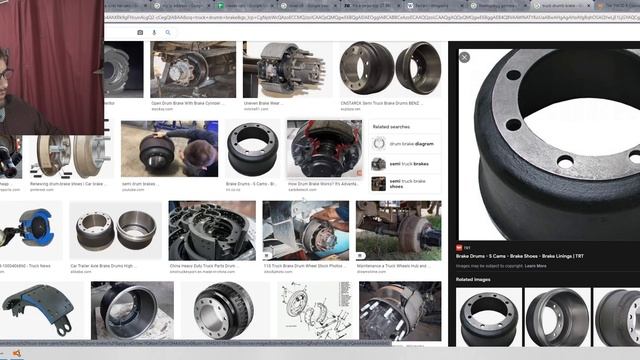Image resolution: width=640 pixels, height=360 pixels.
Task: Click the drum brake diagram thumbnail icon
Action: [x=379, y=144]
